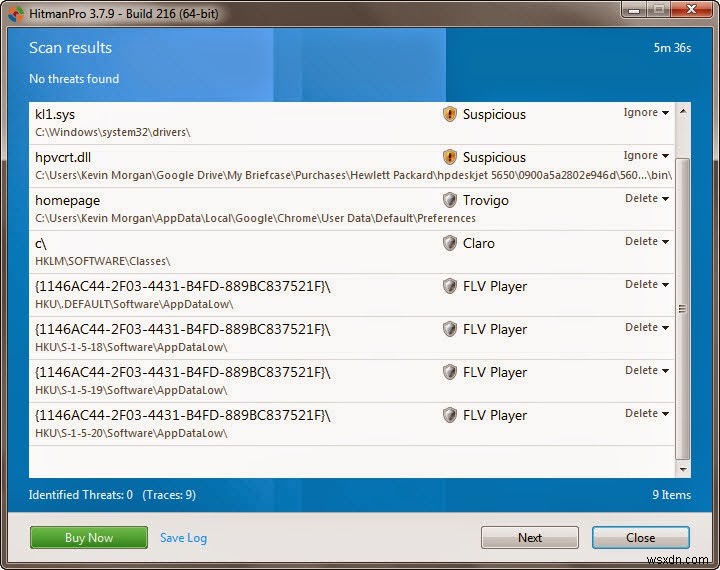Viewport: 720px width, 570px height.
Task: Click FLV Player shield icon in S-1-5-18 row
Action: point(450,329)
